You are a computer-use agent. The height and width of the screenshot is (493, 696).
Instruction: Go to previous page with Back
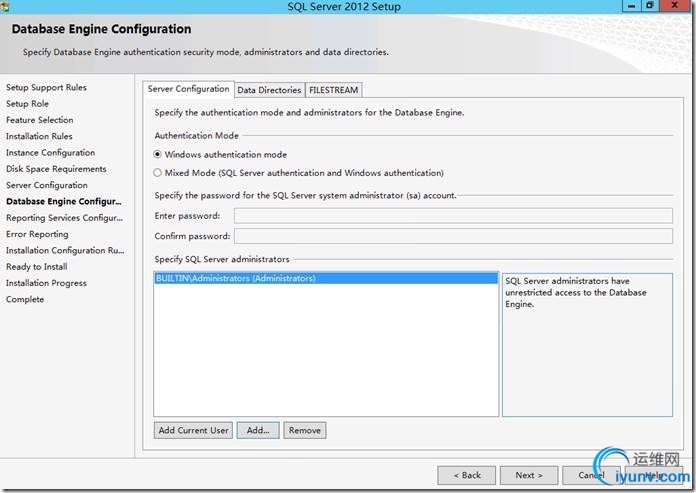coord(467,475)
